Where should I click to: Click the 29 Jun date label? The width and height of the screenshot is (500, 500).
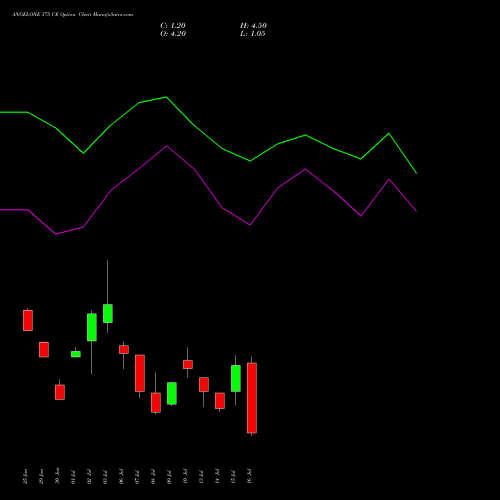point(41,476)
